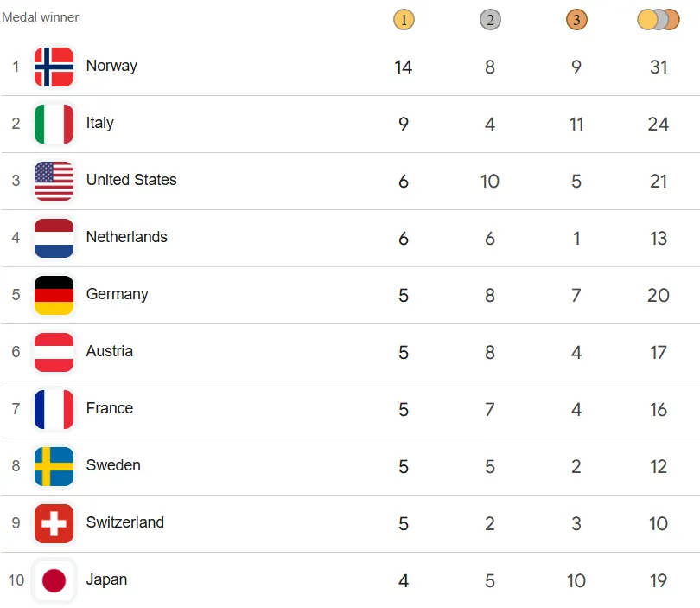
Task: Select the Japan country name
Action: pyautogui.click(x=106, y=579)
